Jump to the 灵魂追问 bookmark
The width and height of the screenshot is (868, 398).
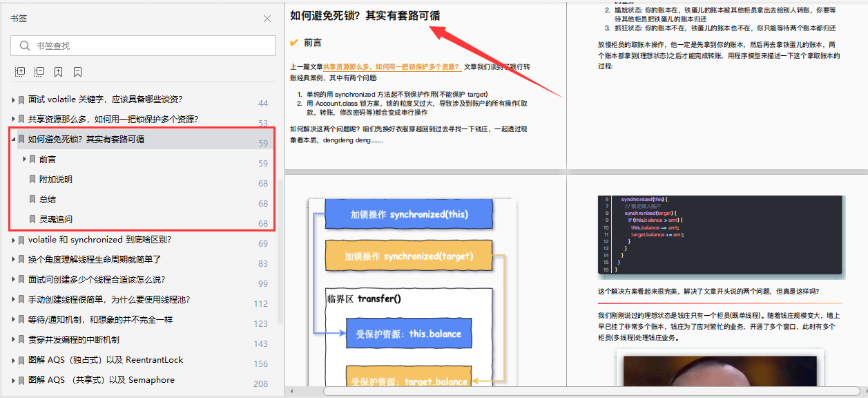[56, 219]
